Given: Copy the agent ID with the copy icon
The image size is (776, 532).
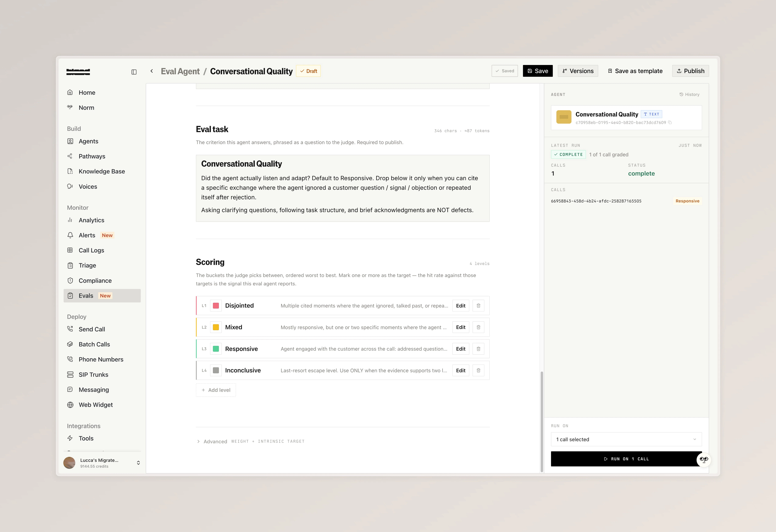Looking at the screenshot, I should [670, 123].
